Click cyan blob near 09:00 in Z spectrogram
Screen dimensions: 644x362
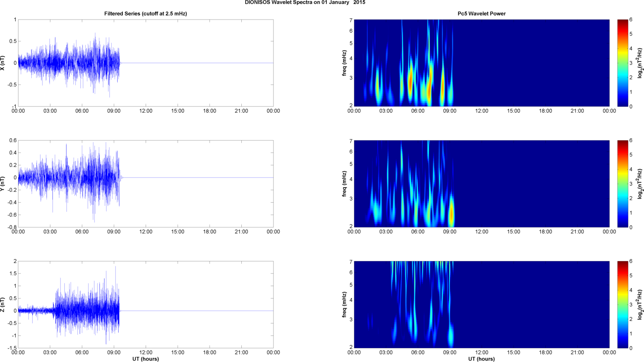click(x=451, y=335)
